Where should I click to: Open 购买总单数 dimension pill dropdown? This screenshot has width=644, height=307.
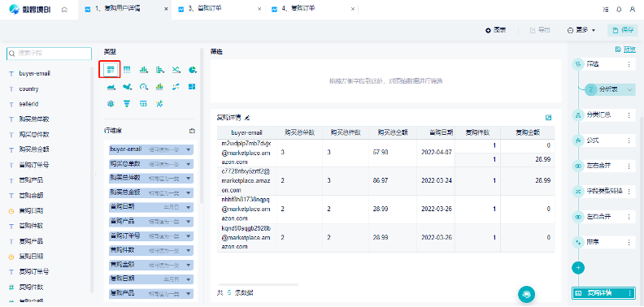[x=189, y=164]
